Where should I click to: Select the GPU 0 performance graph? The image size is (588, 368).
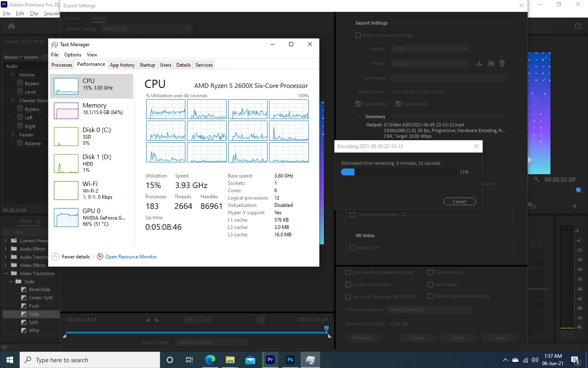(66, 218)
